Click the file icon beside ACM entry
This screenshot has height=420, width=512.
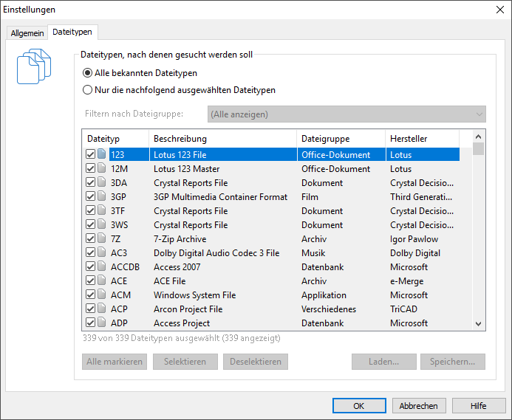click(102, 295)
